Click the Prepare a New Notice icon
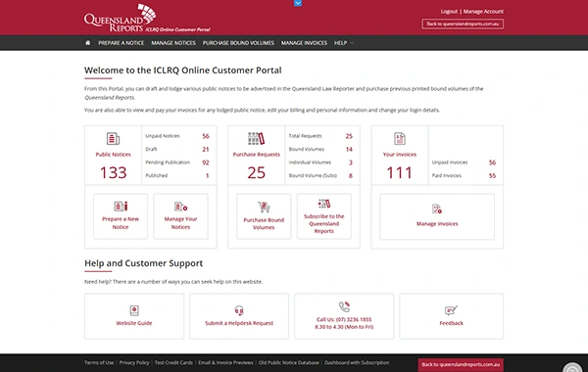The image size is (588, 372). coord(121,206)
